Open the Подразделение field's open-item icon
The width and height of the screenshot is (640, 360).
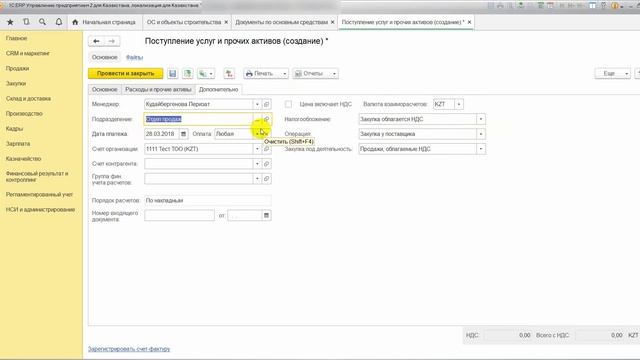click(x=267, y=119)
